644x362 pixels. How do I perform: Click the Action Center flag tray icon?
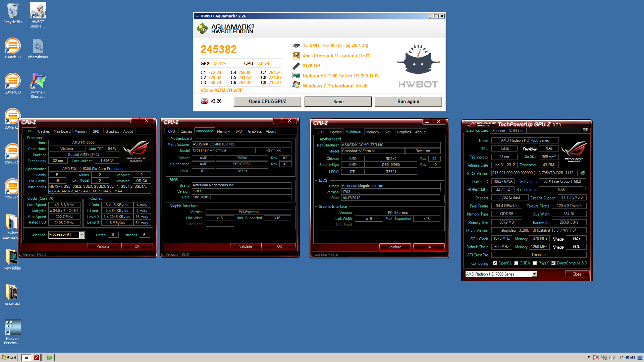(596, 358)
